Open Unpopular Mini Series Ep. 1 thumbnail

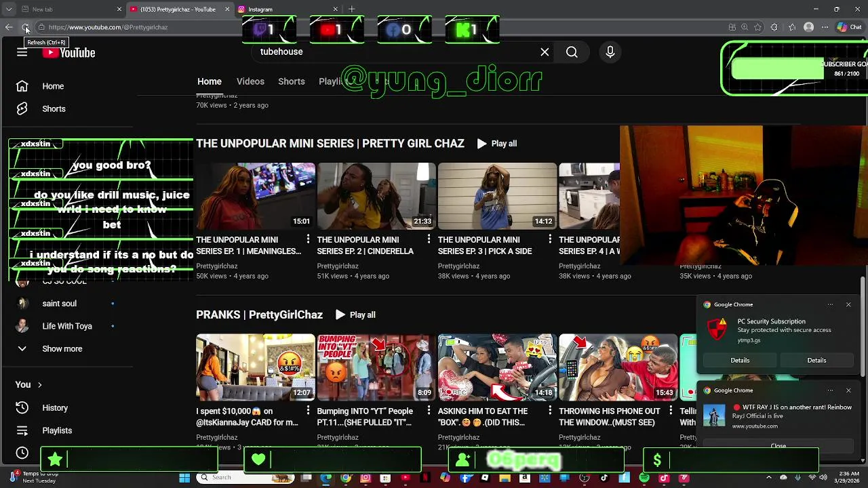[x=256, y=196]
